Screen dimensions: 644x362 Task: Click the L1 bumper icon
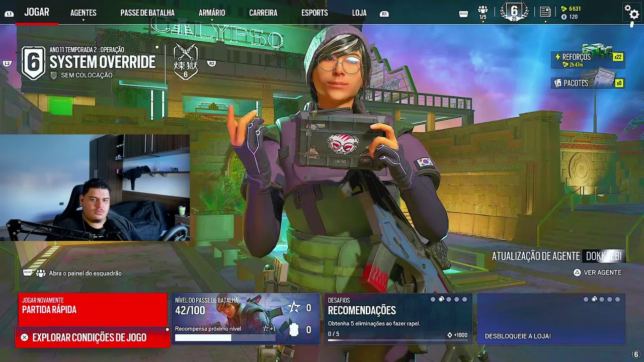point(9,14)
